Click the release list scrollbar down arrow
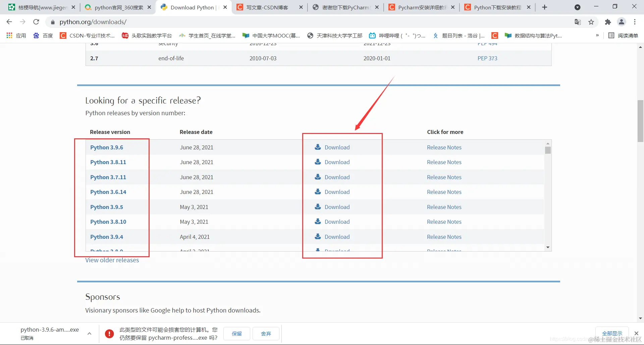The width and height of the screenshot is (644, 345). 548,248
